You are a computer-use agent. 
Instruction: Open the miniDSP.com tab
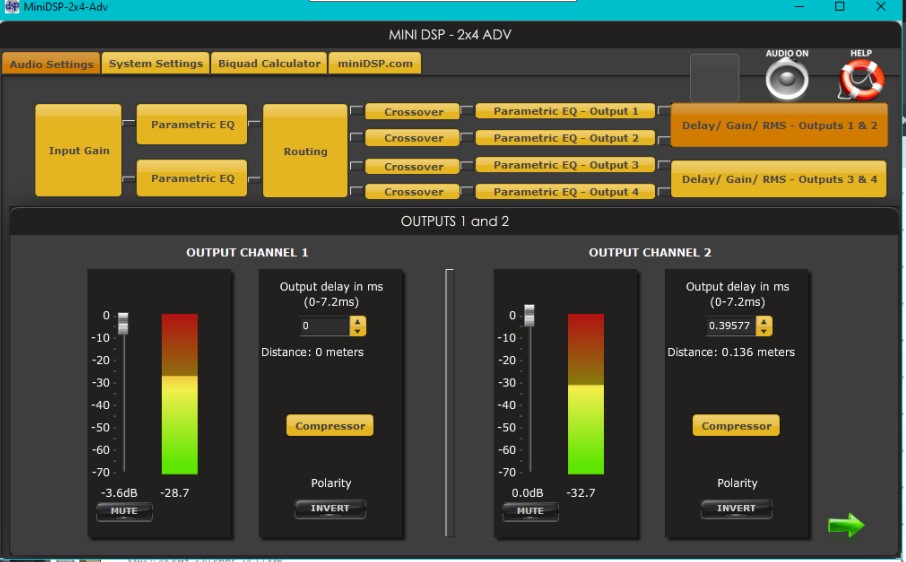(x=375, y=63)
